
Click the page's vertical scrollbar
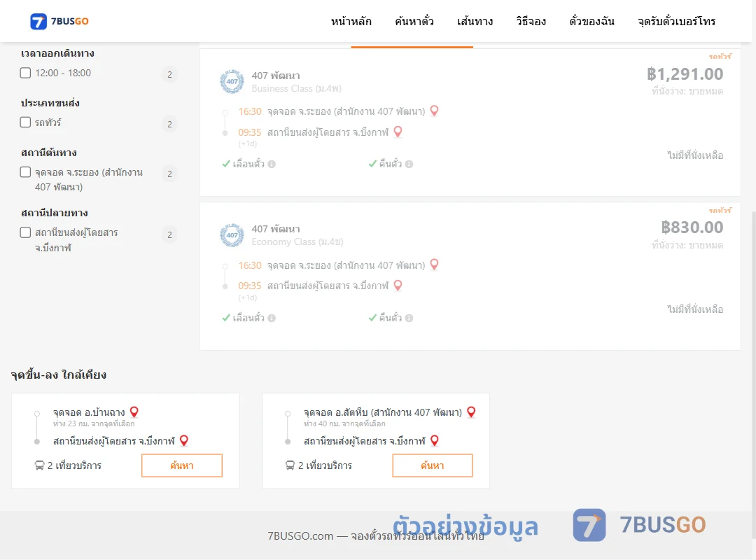pos(753,374)
